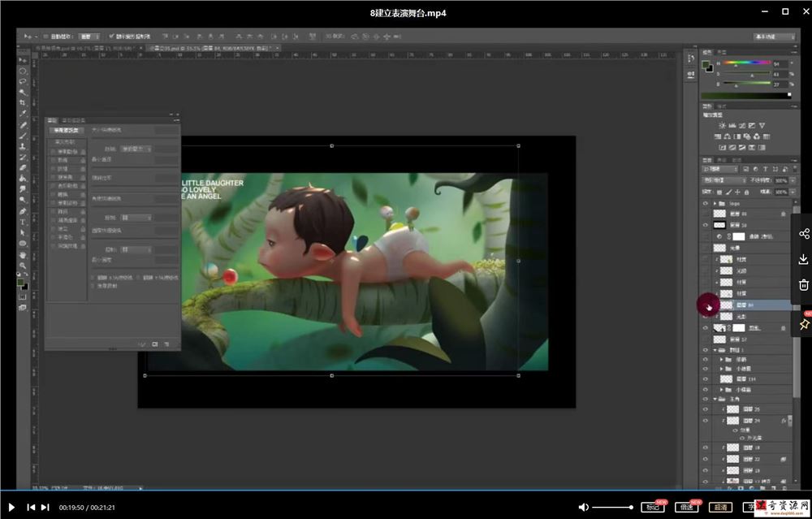Image resolution: width=812 pixels, height=519 pixels.
Task: Adjust the Hue slider in Color panel
Action: (x=746, y=63)
